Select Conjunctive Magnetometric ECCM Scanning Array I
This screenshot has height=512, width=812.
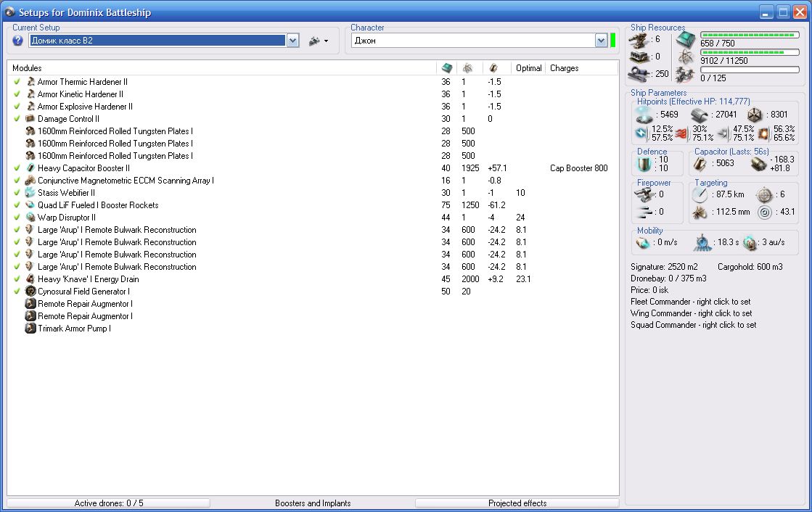click(x=313, y=180)
